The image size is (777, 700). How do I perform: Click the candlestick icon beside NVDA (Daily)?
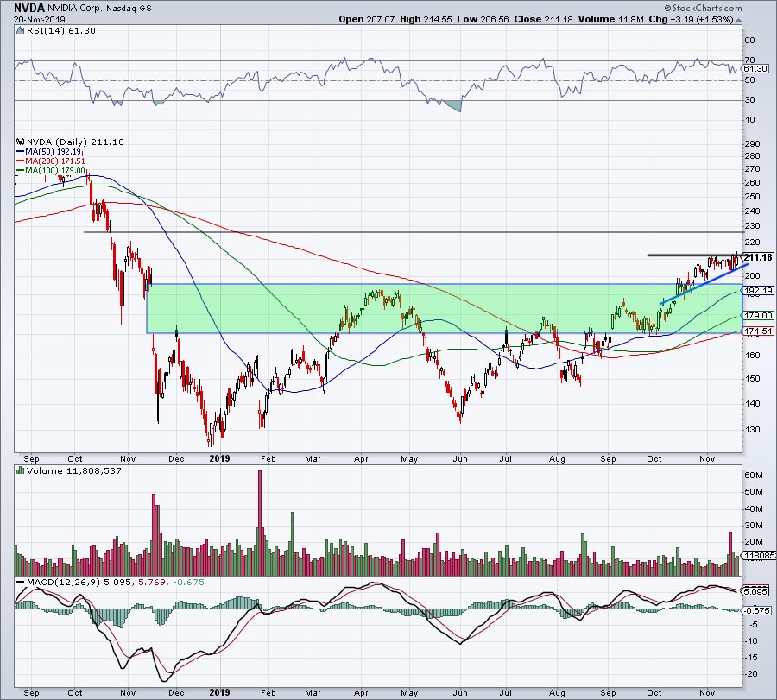[21, 142]
